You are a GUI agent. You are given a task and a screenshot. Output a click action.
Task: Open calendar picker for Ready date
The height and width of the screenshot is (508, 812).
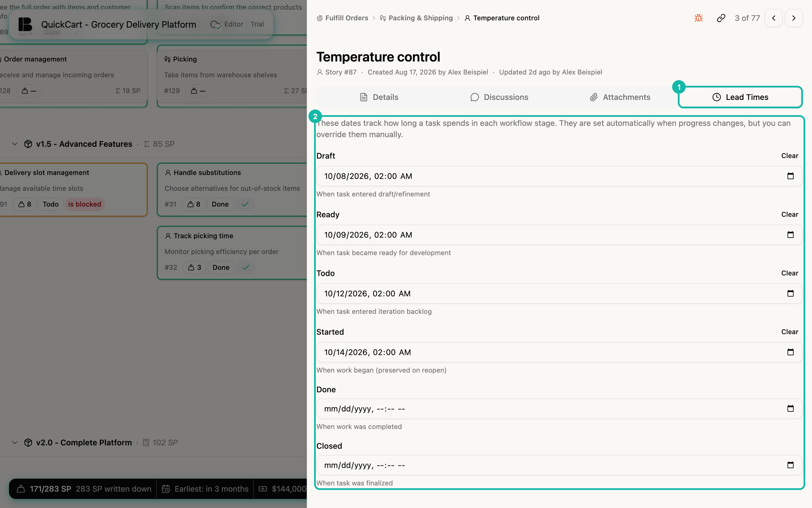pyautogui.click(x=791, y=235)
